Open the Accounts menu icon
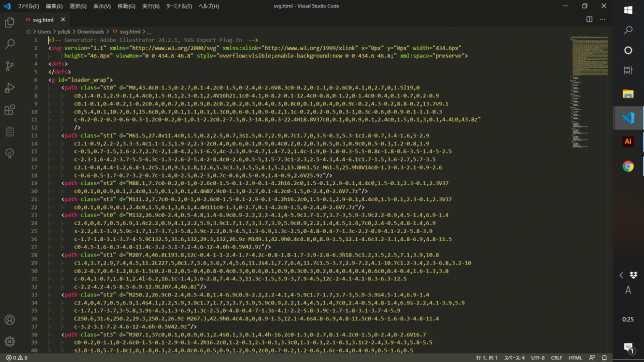644x362 pixels. tap(9, 320)
